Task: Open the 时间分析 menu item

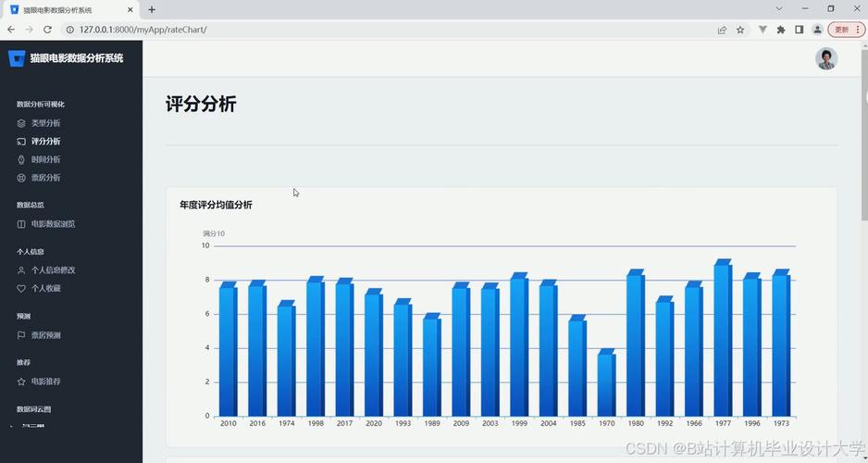Action: pyautogui.click(x=46, y=159)
